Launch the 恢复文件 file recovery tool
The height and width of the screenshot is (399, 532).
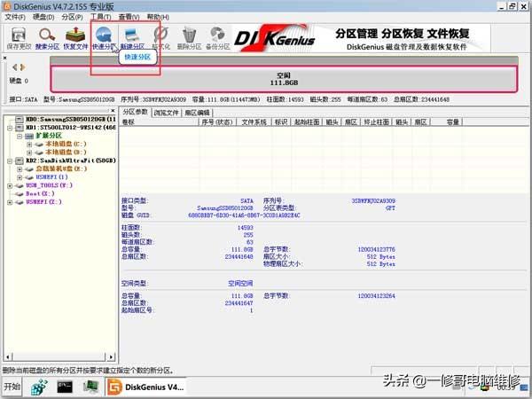(75, 38)
